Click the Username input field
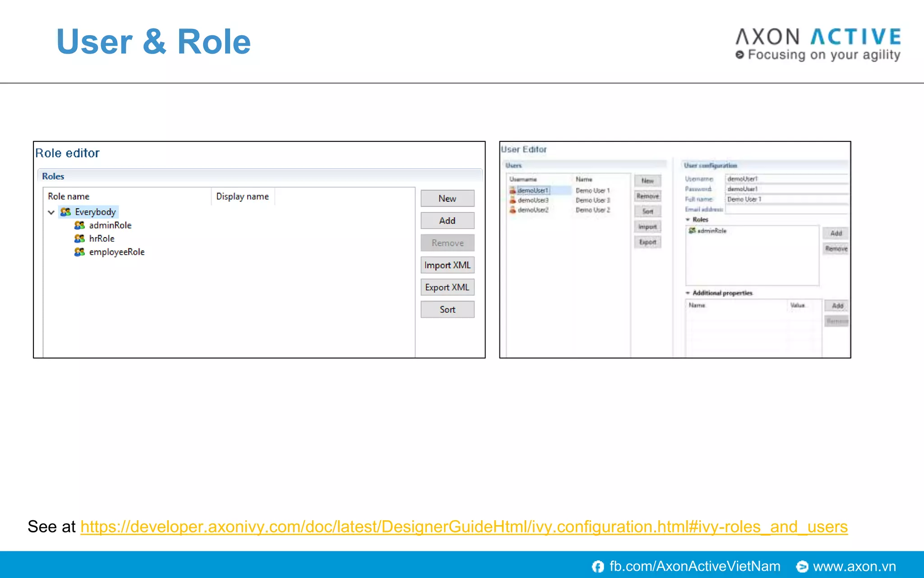Image resolution: width=924 pixels, height=578 pixels. (787, 179)
